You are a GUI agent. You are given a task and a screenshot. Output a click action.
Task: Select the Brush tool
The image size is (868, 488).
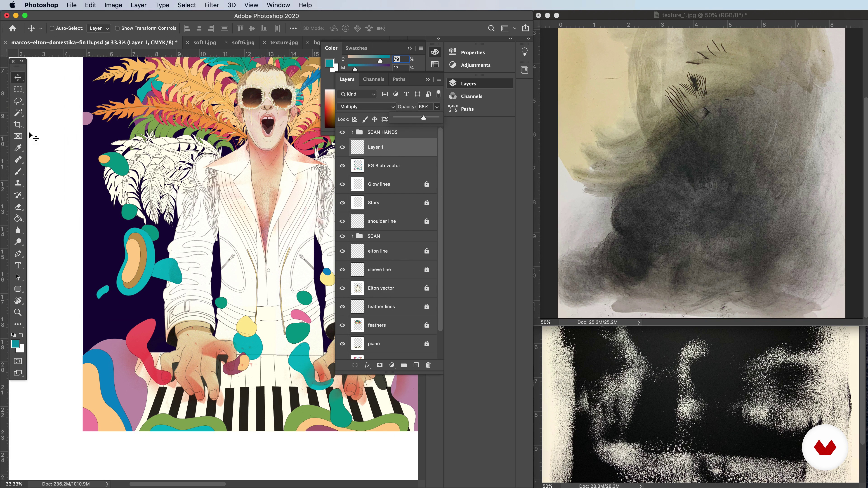pyautogui.click(x=18, y=171)
